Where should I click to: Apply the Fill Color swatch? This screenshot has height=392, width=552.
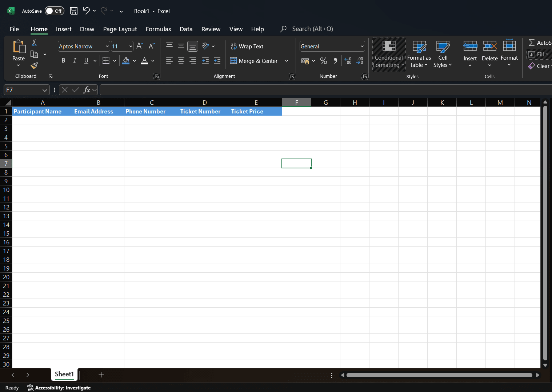[x=126, y=61]
